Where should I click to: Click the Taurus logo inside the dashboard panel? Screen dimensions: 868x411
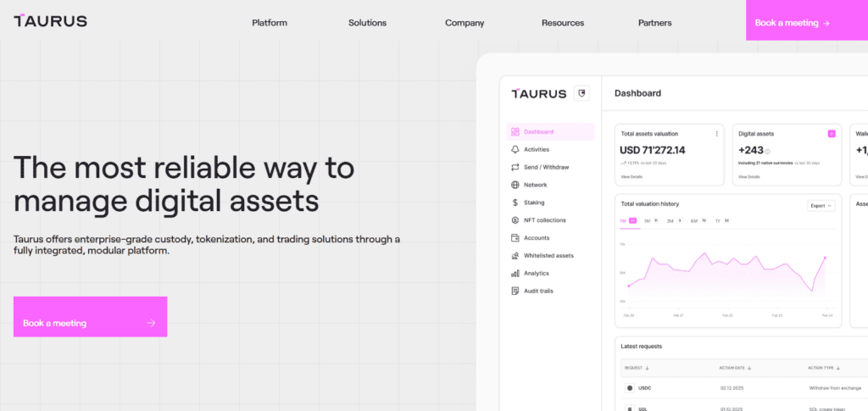coord(538,93)
